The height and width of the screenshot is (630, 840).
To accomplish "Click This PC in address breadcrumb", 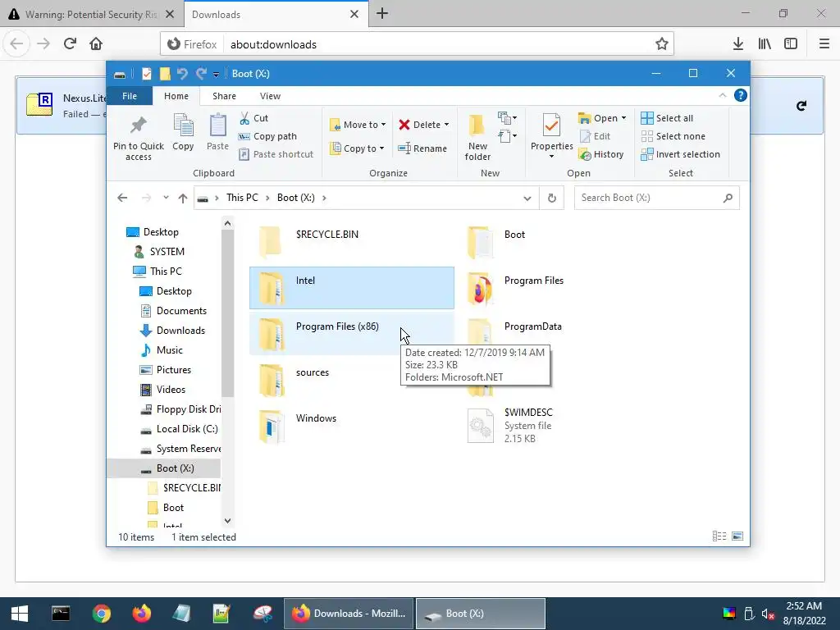I will click(242, 198).
